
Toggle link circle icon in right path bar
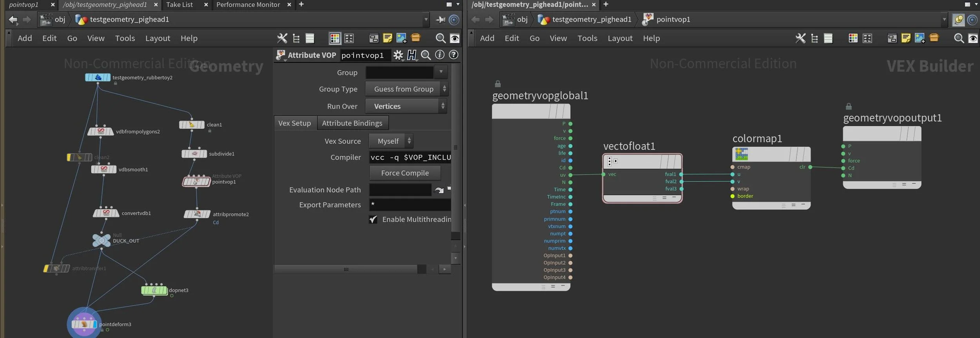click(972, 19)
